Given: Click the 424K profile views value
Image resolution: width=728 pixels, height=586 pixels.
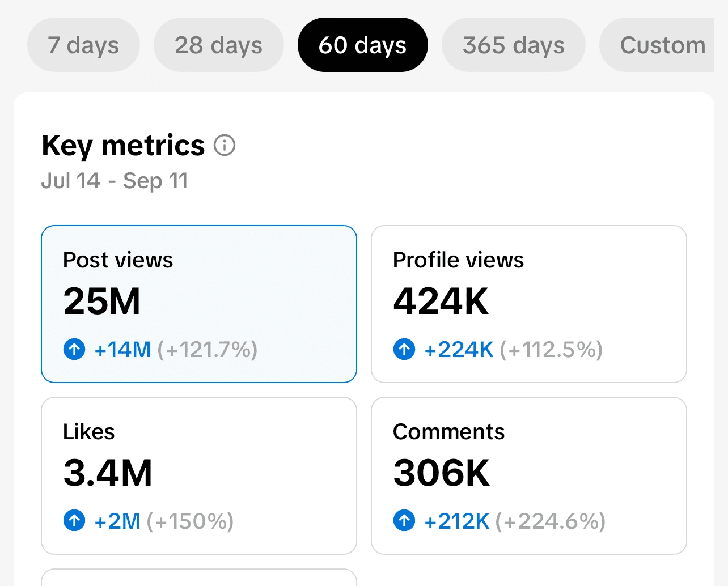Looking at the screenshot, I should point(441,301).
